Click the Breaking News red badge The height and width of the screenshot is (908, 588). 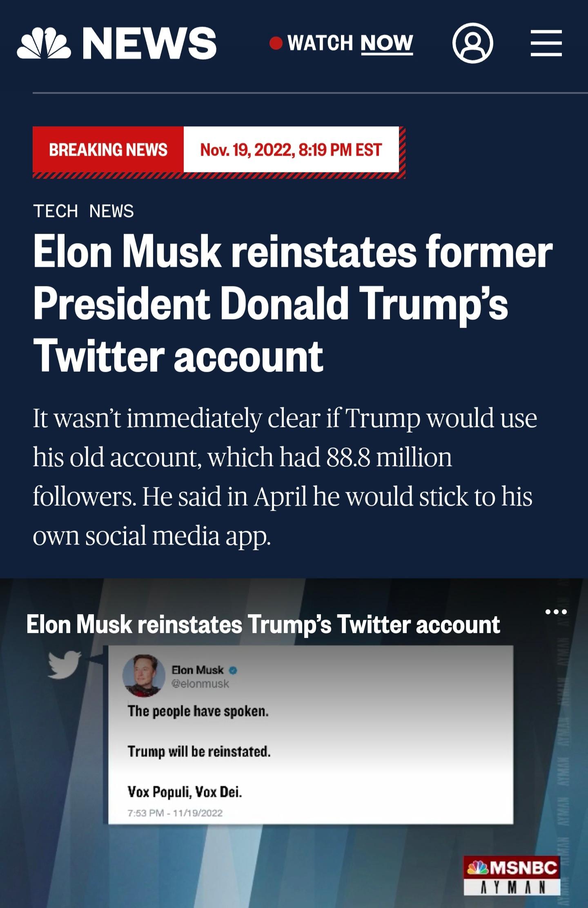(108, 149)
